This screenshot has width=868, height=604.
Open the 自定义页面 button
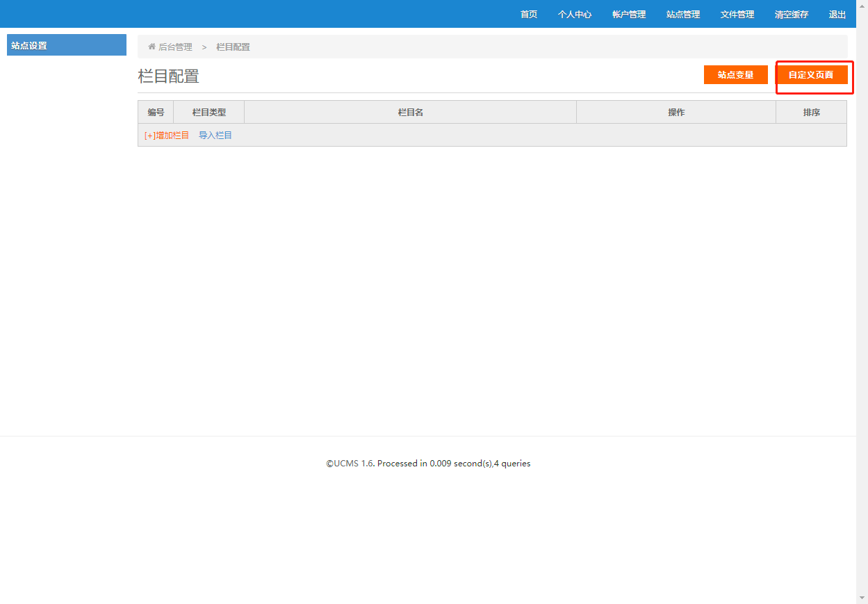(811, 74)
